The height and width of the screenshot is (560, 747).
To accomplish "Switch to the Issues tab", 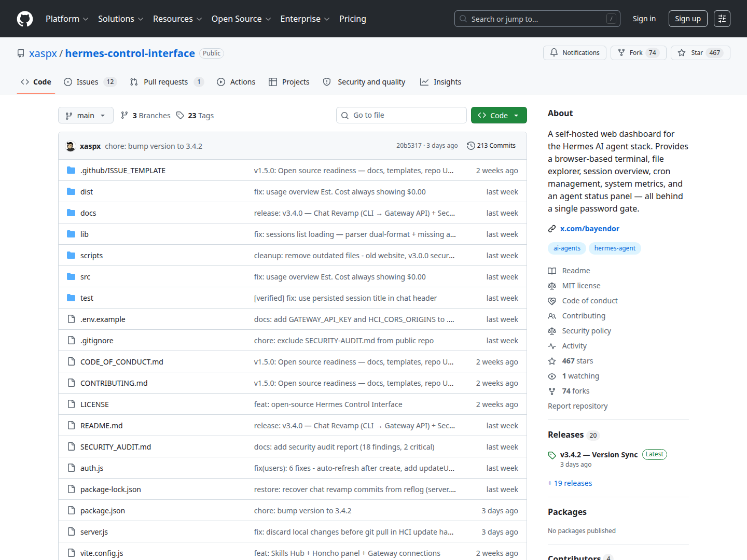I will click(x=90, y=82).
